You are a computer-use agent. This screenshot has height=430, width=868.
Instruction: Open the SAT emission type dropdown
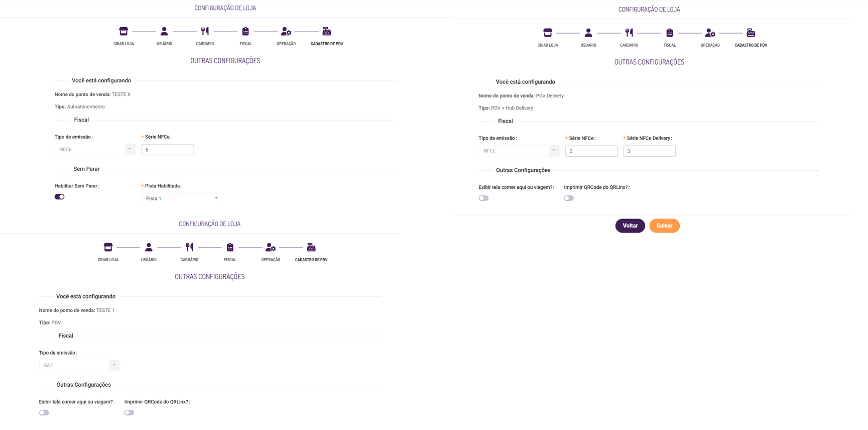[x=79, y=365]
